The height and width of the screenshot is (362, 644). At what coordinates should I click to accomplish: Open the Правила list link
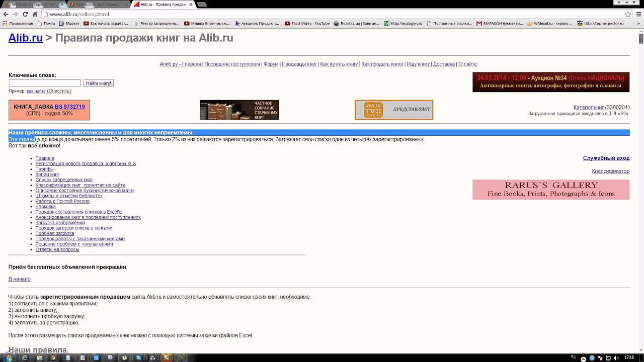45,158
